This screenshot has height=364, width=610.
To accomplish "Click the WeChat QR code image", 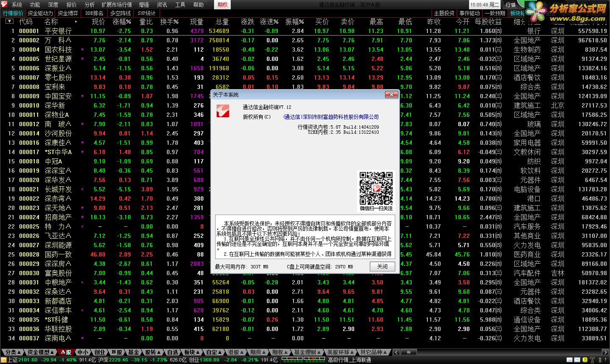I will [x=376, y=188].
